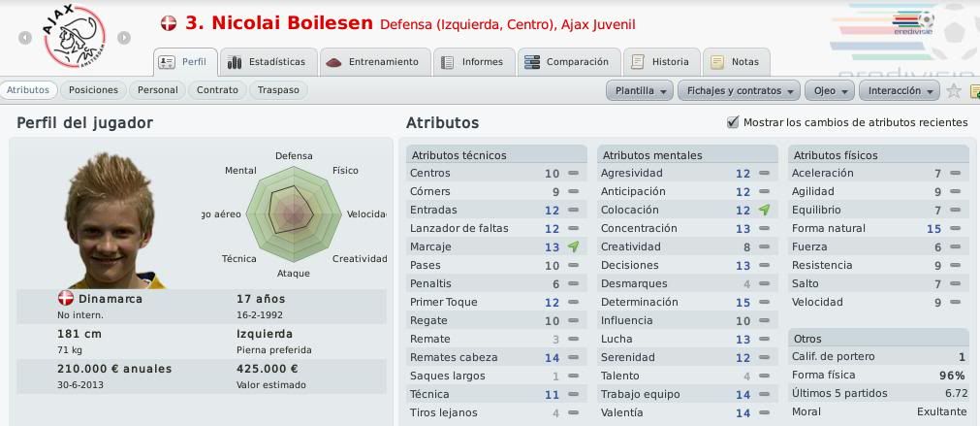Viewport: 980px width, 426px height.
Task: Select the Posiciones sub-tab
Action: coord(93,90)
